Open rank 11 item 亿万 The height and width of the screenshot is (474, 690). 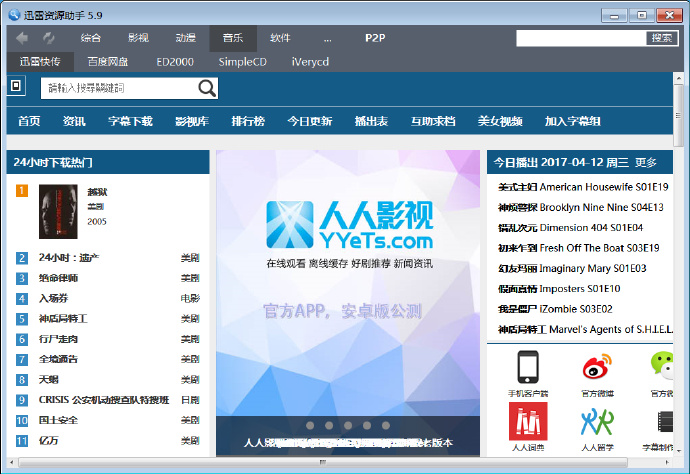point(48,441)
